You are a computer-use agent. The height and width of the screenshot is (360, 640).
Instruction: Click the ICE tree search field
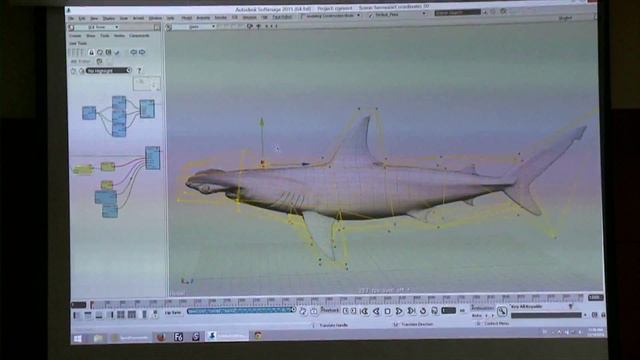coord(108,71)
